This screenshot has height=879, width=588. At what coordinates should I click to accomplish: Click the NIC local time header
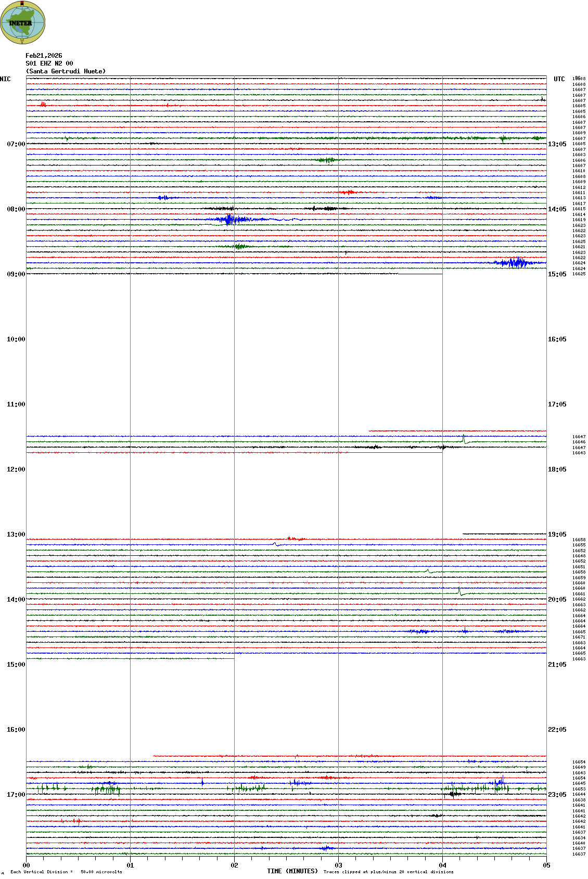point(5,79)
